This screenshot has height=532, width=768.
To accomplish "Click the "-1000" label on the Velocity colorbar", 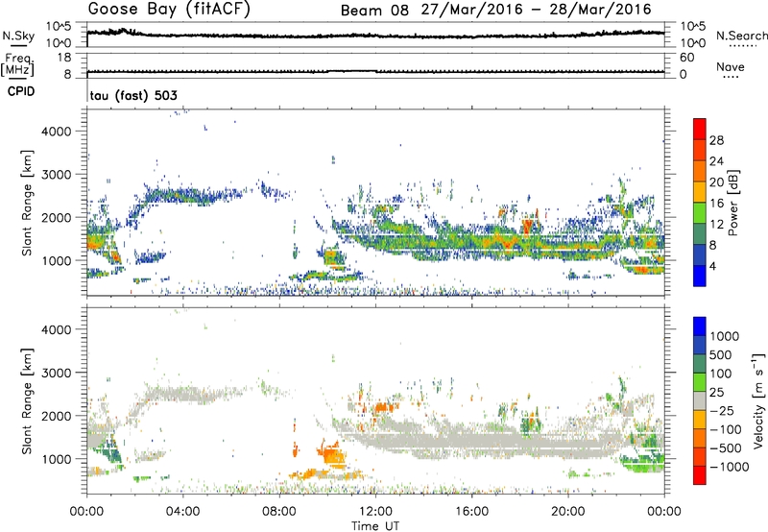I will pyautogui.click(x=729, y=467).
